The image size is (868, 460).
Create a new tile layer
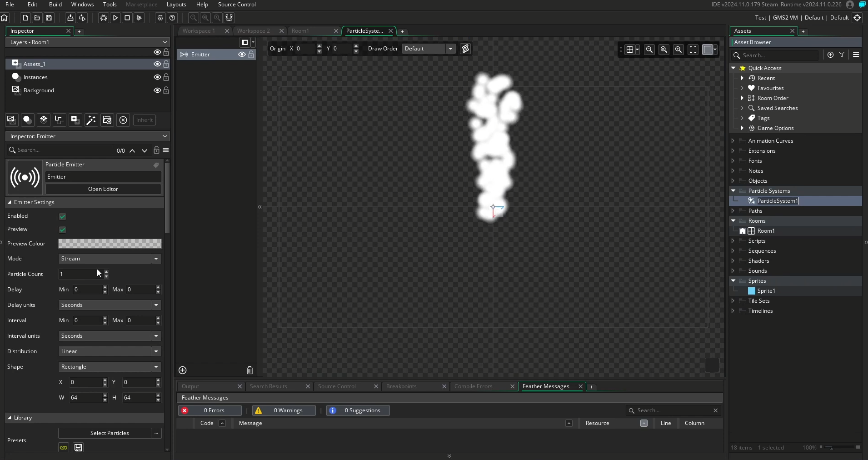[x=44, y=120]
